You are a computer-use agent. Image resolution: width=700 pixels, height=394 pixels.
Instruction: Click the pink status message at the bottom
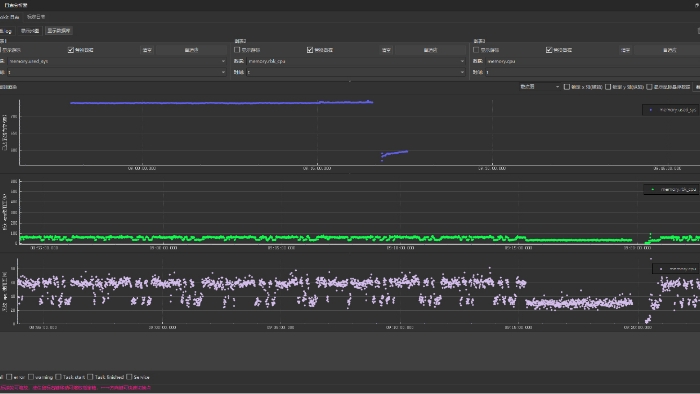(75, 388)
